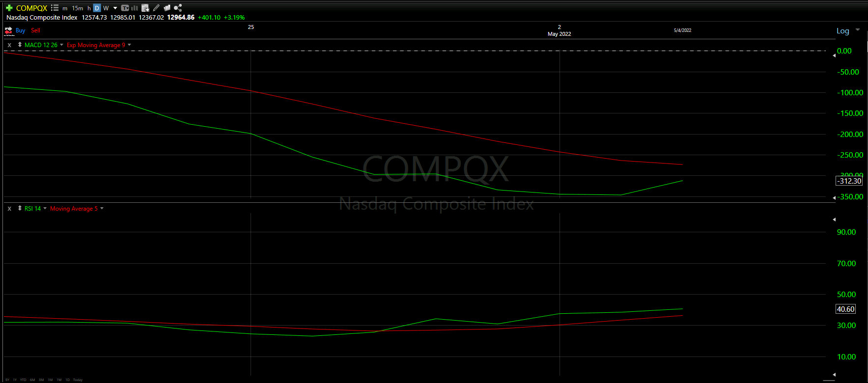Select the Weekly (W) timeframe
The image size is (868, 383).
[106, 8]
